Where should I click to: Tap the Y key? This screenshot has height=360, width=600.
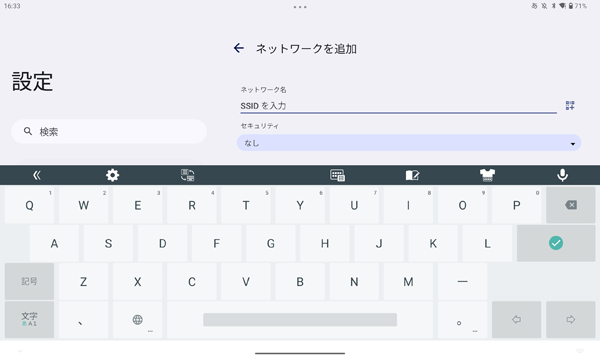coord(300,205)
